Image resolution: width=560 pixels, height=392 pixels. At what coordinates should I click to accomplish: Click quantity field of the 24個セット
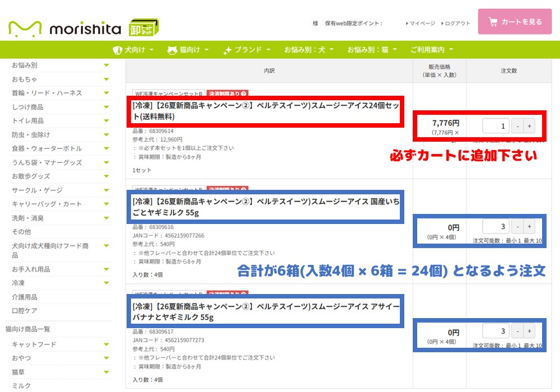point(496,126)
